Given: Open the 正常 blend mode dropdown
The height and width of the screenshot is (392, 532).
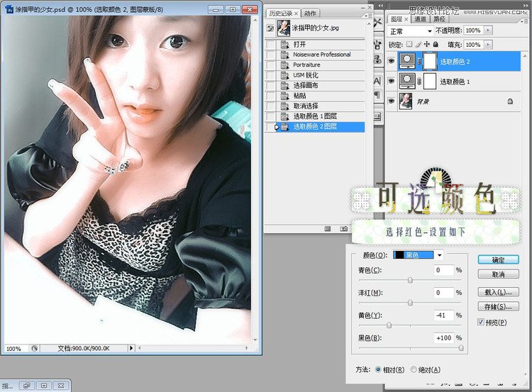Looking at the screenshot, I should (x=410, y=31).
